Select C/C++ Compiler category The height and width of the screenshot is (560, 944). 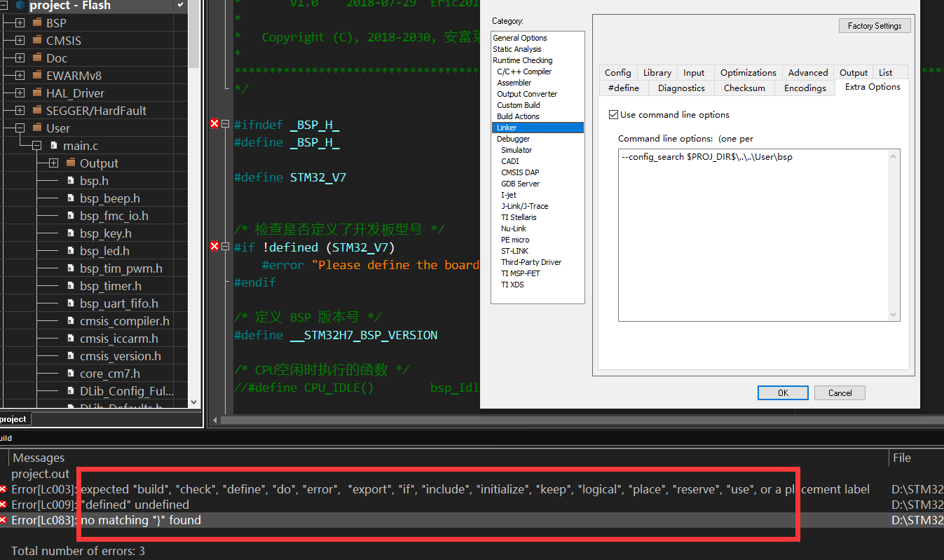(x=524, y=71)
